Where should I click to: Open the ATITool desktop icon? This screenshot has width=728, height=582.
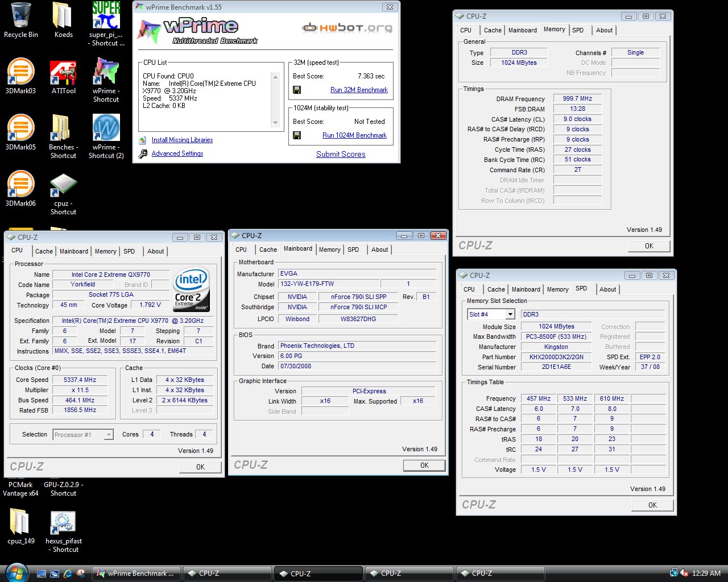tap(63, 77)
